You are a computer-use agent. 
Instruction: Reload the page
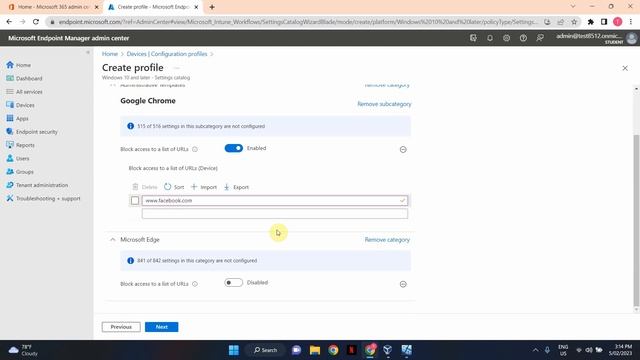pyautogui.click(x=36, y=22)
